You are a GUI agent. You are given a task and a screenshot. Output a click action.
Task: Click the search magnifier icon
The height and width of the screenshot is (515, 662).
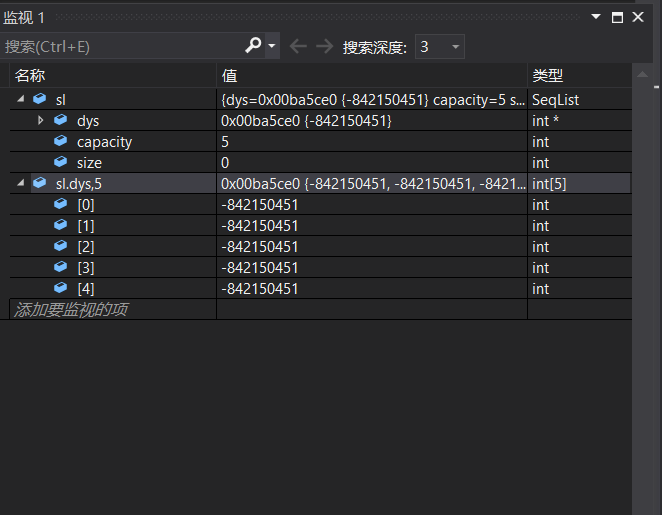click(x=253, y=46)
